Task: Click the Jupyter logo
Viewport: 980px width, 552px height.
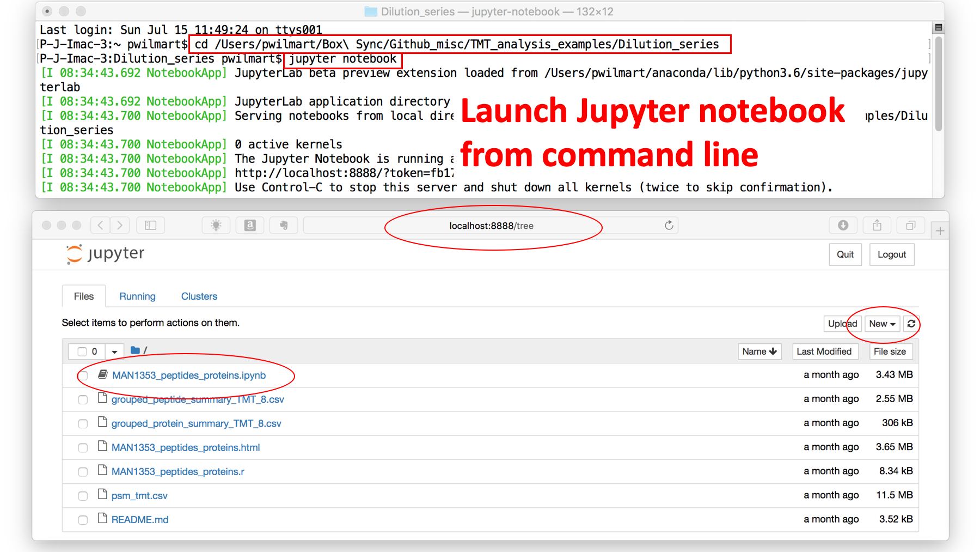Action: click(106, 254)
